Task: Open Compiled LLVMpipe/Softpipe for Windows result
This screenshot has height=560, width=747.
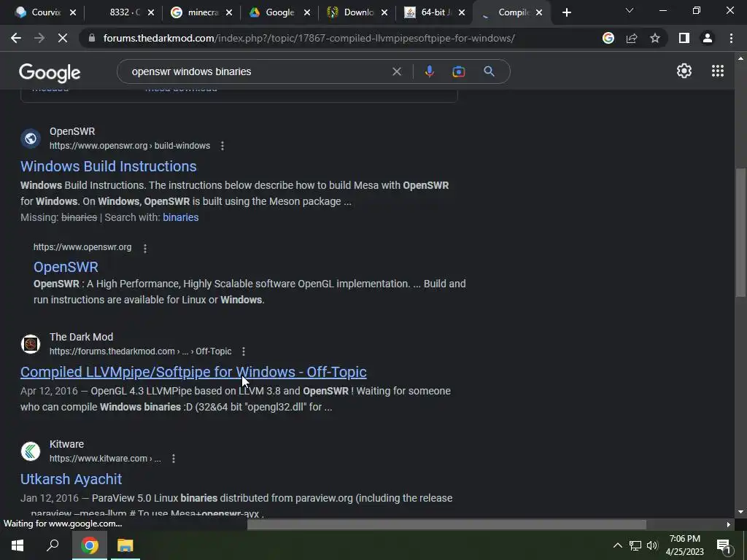Action: (193, 372)
